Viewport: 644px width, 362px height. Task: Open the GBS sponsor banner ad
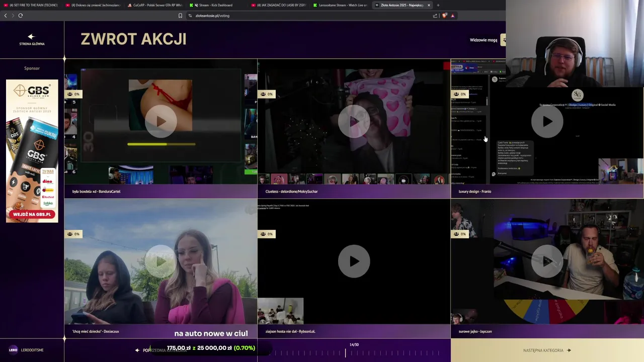(x=32, y=151)
